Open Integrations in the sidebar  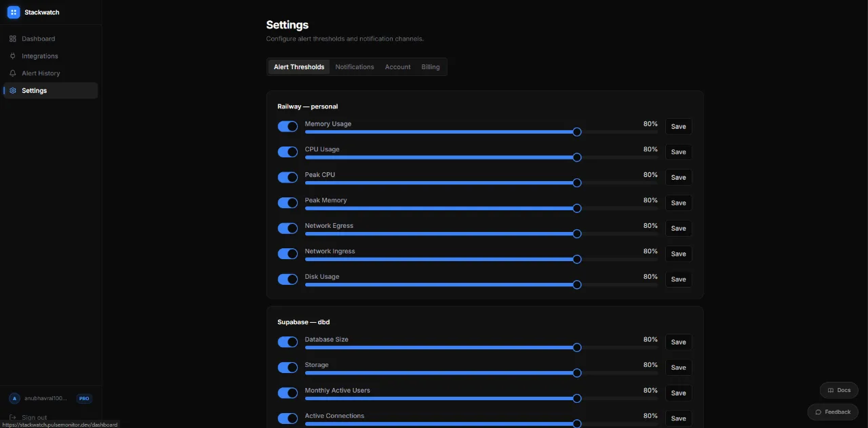(x=51, y=56)
